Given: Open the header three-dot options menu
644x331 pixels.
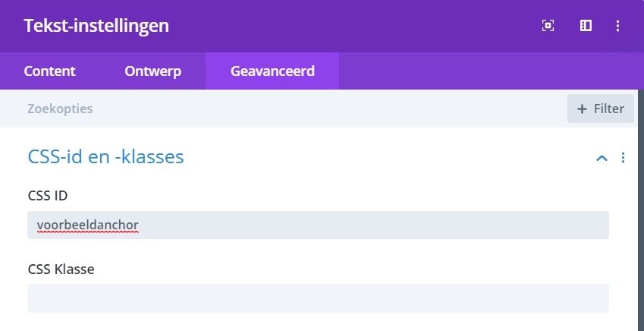Looking at the screenshot, I should point(617,26).
